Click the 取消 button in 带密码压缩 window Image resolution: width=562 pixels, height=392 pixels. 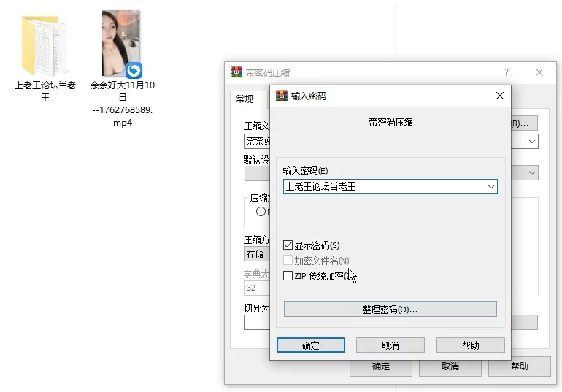(x=450, y=366)
